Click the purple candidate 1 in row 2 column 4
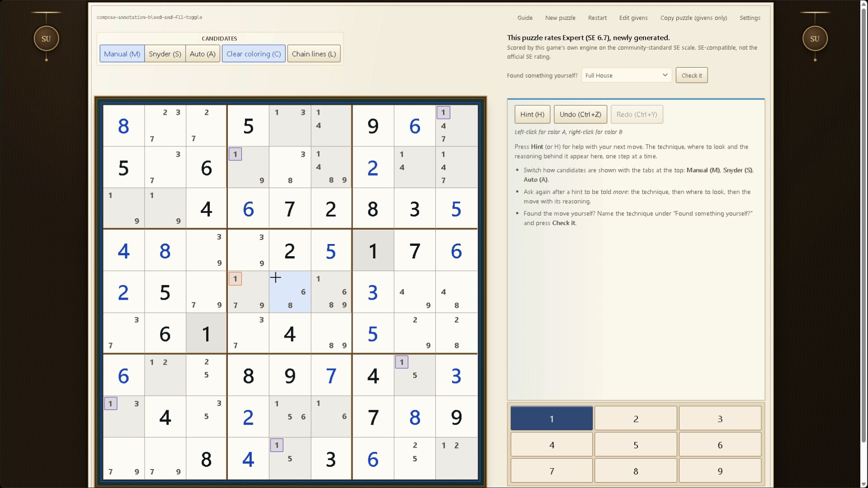The height and width of the screenshot is (488, 868). (235, 154)
